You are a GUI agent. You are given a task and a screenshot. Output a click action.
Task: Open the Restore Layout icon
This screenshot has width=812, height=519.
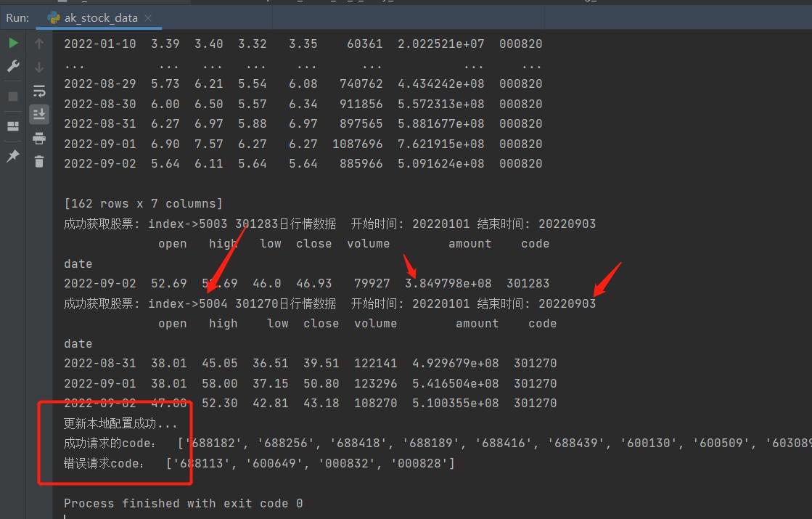point(13,126)
